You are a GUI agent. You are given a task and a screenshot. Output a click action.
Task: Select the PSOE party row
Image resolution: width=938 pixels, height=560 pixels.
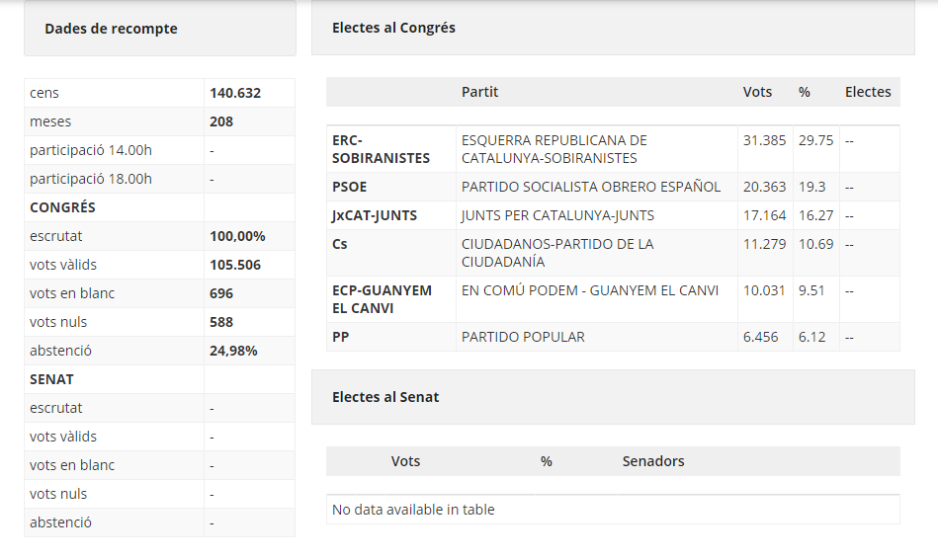[613, 187]
